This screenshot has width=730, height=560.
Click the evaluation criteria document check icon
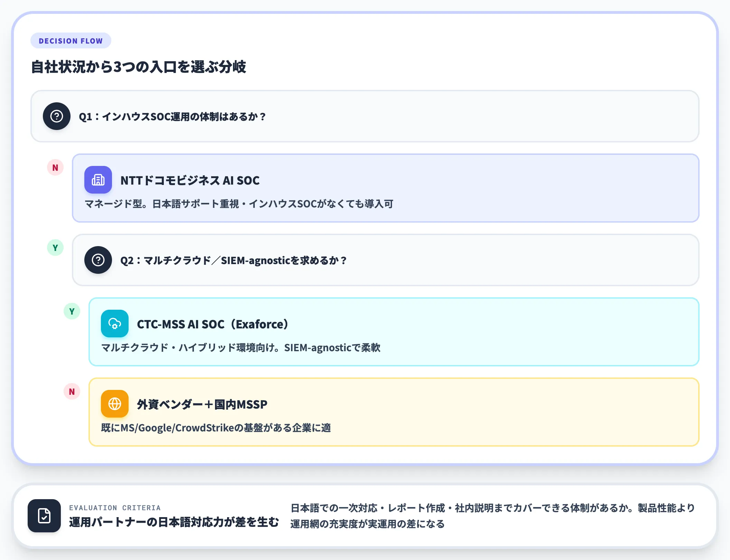coord(44,516)
